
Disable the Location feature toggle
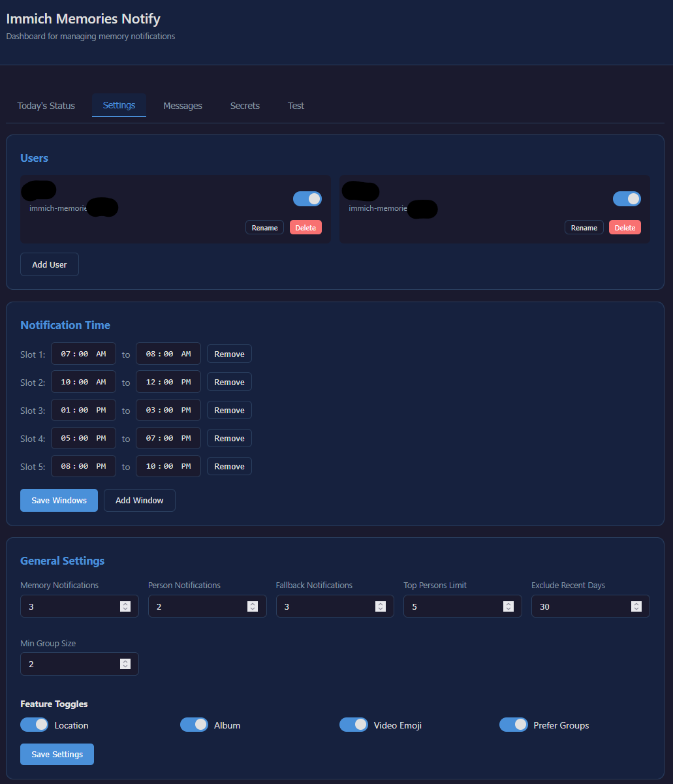coord(35,725)
